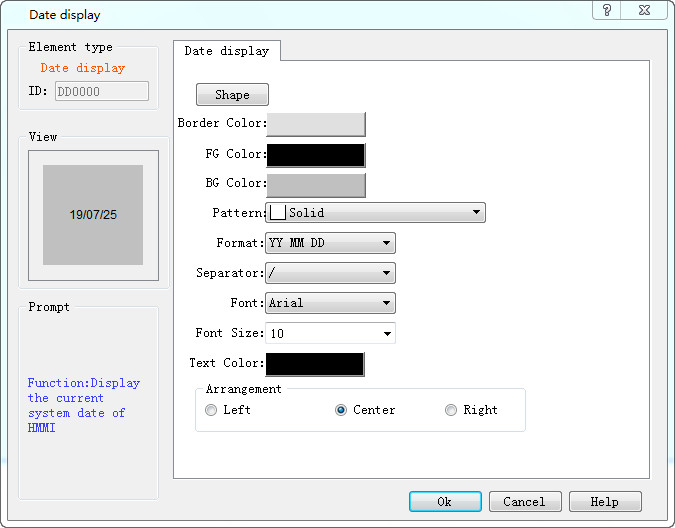Open the Separator dropdown
The height and width of the screenshot is (528, 675).
click(x=330, y=273)
